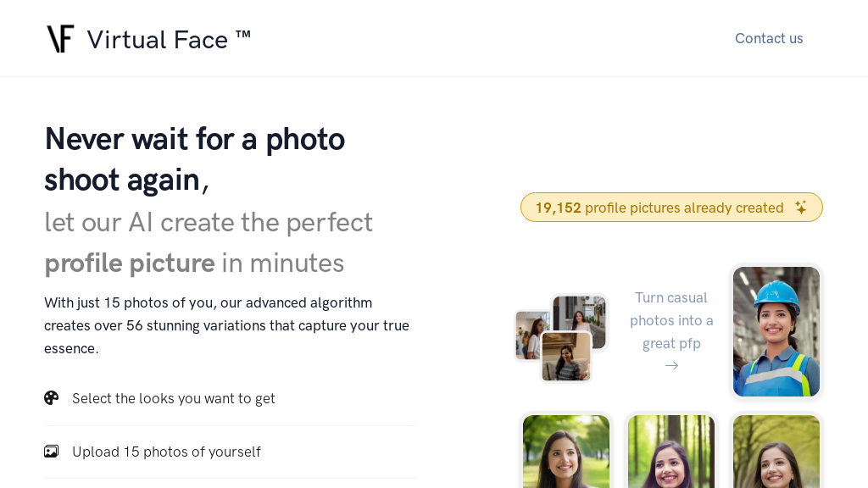Click the leftmost green-background portrait
The image size is (868, 488).
point(565,452)
